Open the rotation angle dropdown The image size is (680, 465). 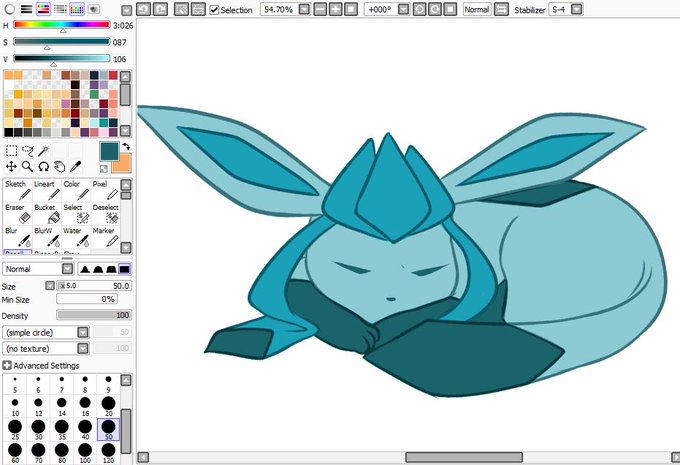(404, 9)
